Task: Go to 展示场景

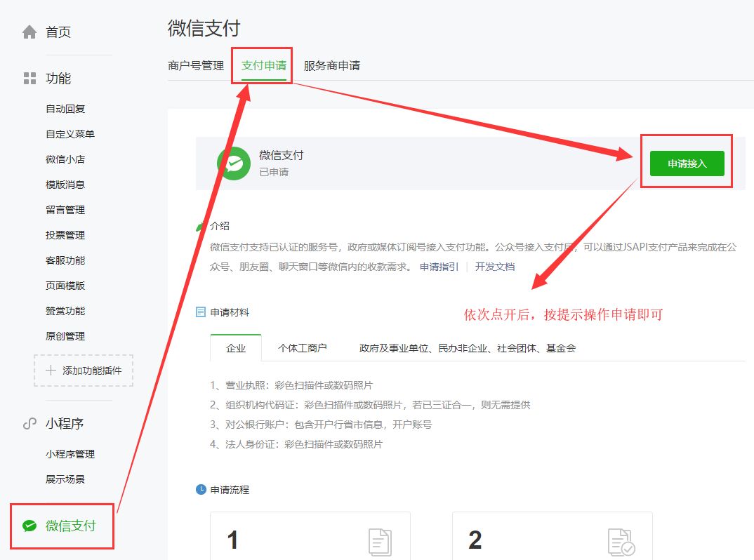Action: (x=65, y=479)
